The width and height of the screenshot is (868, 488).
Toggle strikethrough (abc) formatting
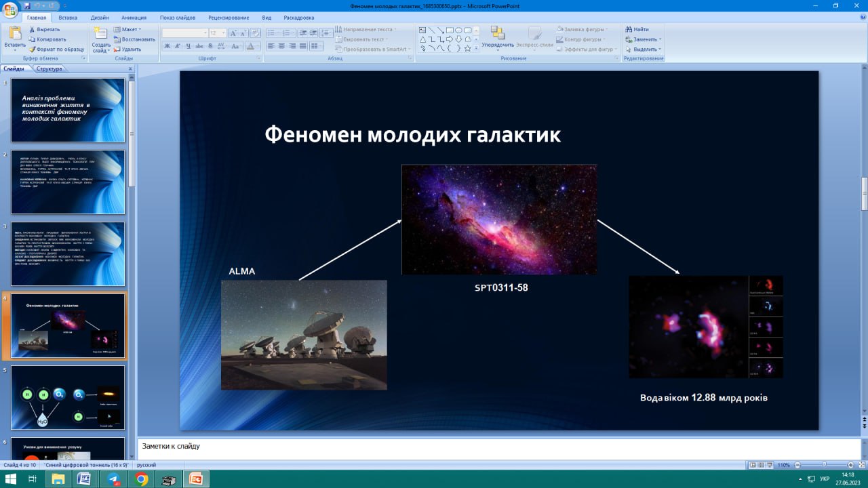(199, 46)
